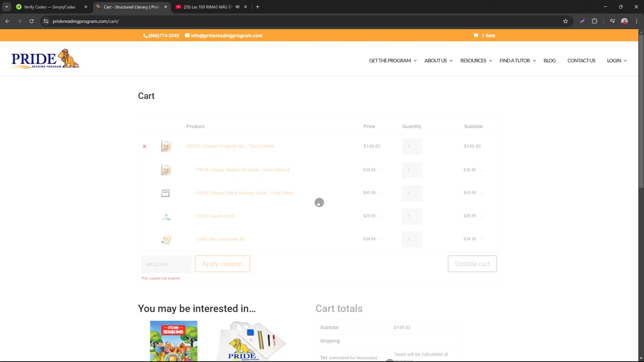The image size is (644, 362).
Task: Open Letter Tiles and Activity Kit link
Action: point(221,239)
